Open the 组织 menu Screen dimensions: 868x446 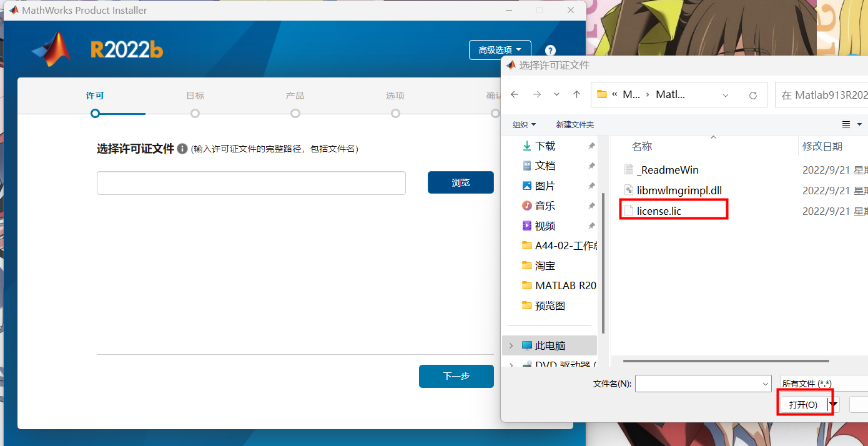tap(524, 124)
